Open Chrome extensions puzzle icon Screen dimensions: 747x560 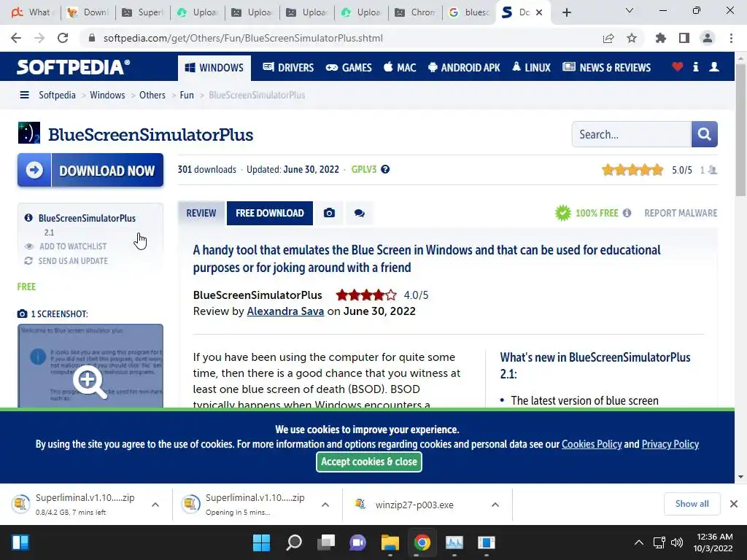point(660,38)
